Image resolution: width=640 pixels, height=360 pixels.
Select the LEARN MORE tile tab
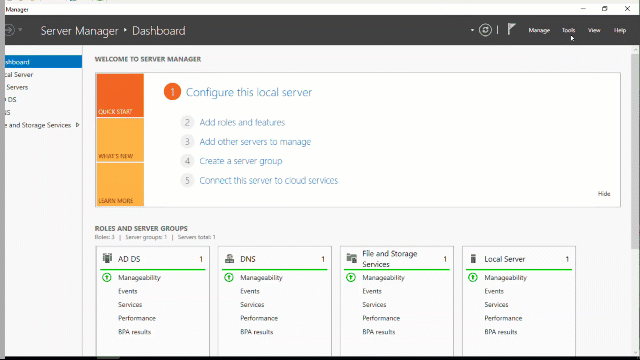120,184
